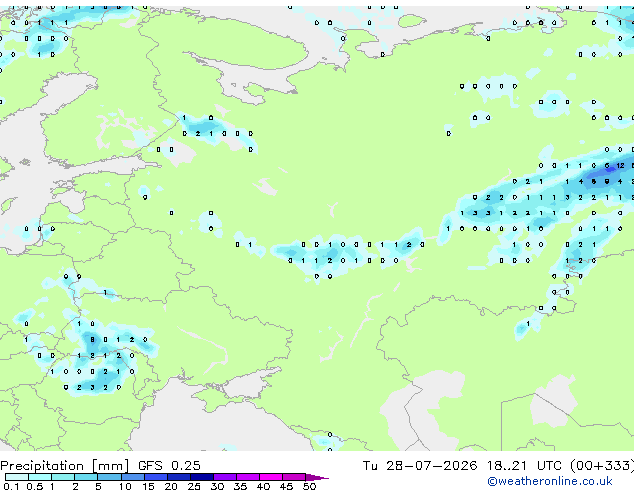Click the 'Precipitation [mm]' title text
This screenshot has height=490, width=634.
65,466
